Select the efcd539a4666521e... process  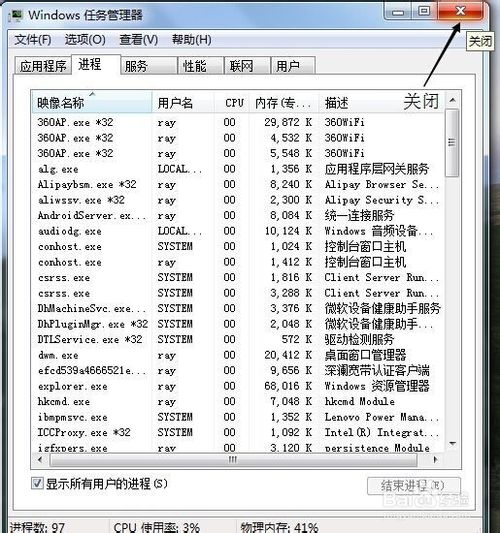pos(238,370)
